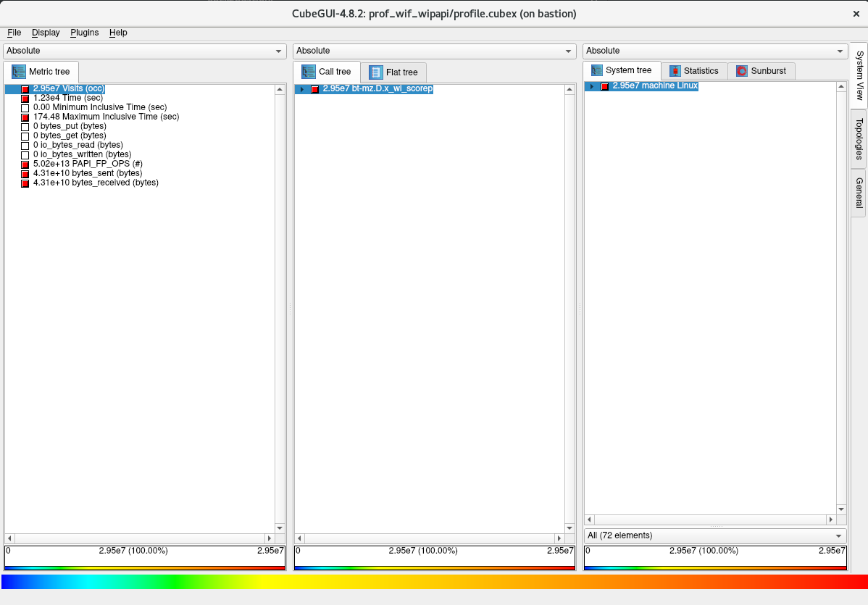Click the Flat tree tab icon

click(x=375, y=72)
